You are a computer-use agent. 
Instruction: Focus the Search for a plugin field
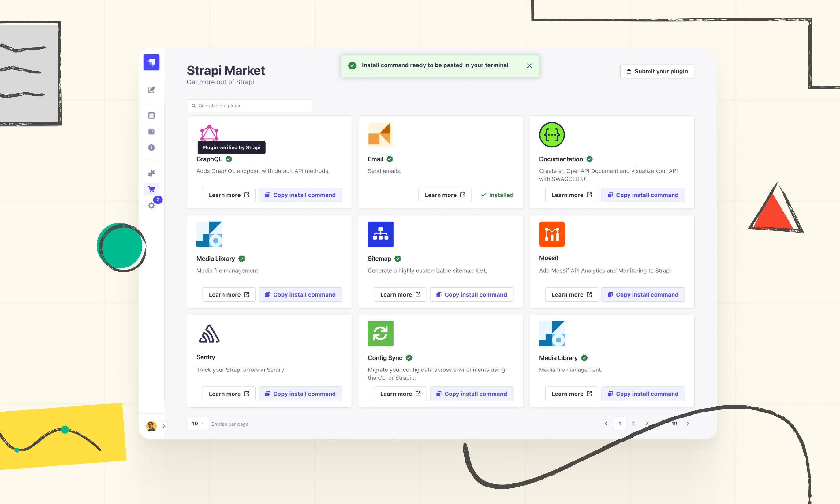click(x=249, y=106)
